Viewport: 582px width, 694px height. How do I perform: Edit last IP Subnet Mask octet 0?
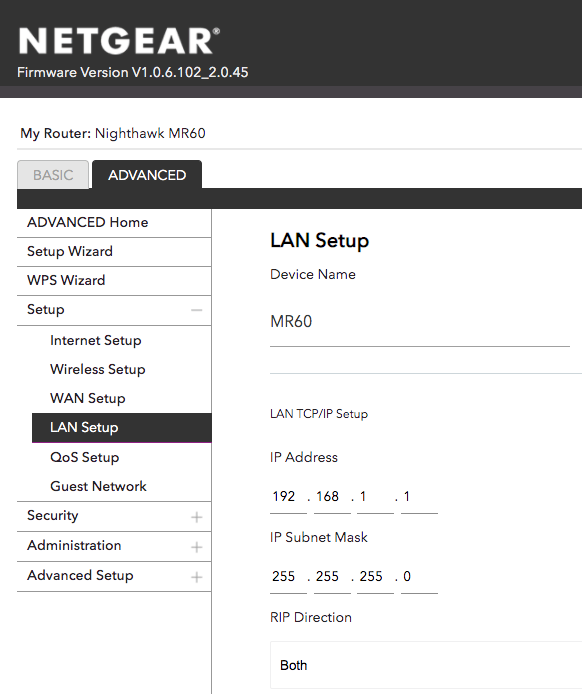point(419,576)
